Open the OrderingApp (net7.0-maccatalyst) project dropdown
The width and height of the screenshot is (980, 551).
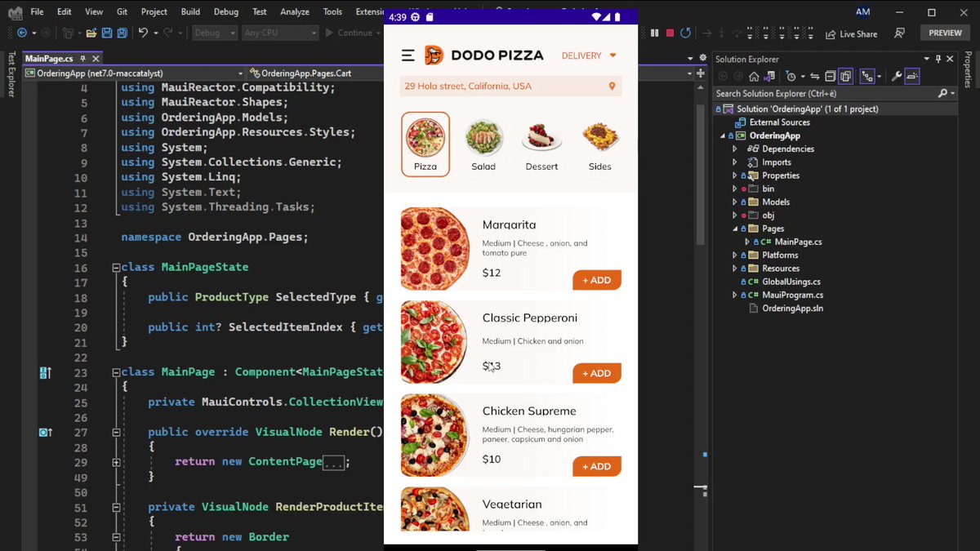coord(134,73)
